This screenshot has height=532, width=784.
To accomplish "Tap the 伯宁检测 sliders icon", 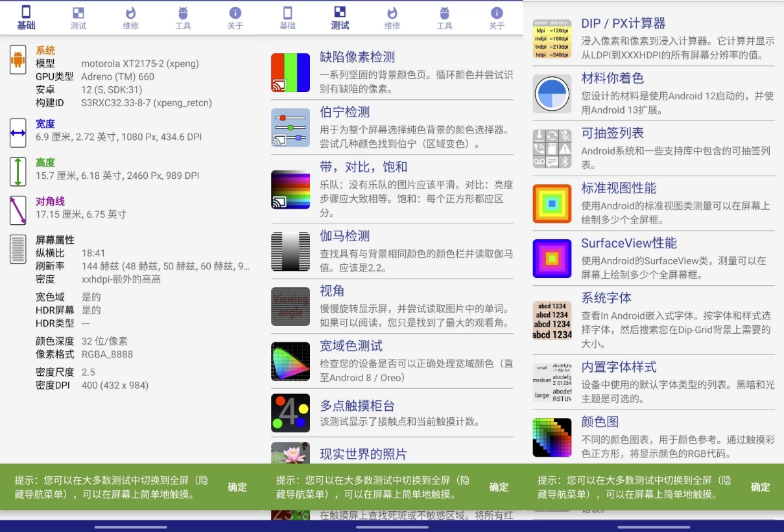I will [291, 128].
